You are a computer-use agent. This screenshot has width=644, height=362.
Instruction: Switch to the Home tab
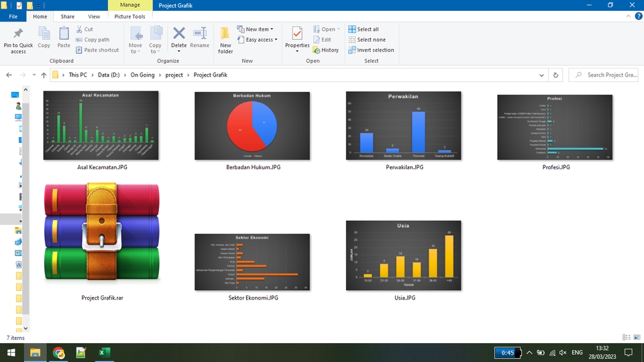pyautogui.click(x=40, y=16)
